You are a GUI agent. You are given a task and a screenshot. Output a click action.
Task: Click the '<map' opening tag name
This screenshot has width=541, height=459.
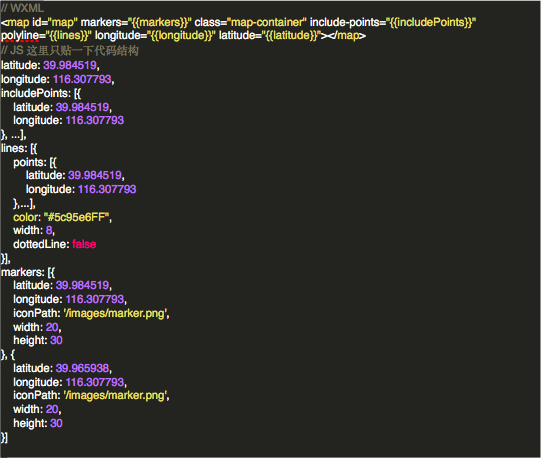tap(15, 22)
